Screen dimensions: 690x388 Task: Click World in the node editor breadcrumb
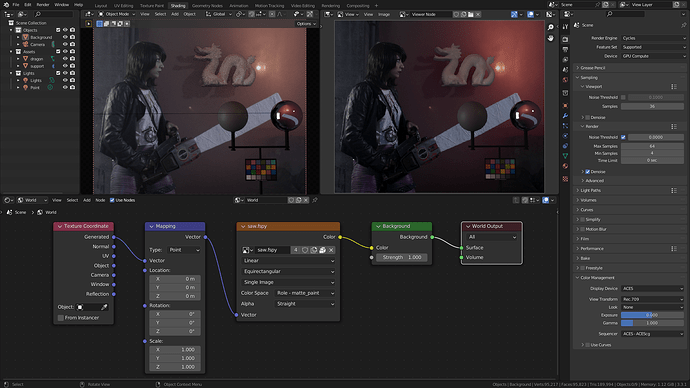(51, 212)
